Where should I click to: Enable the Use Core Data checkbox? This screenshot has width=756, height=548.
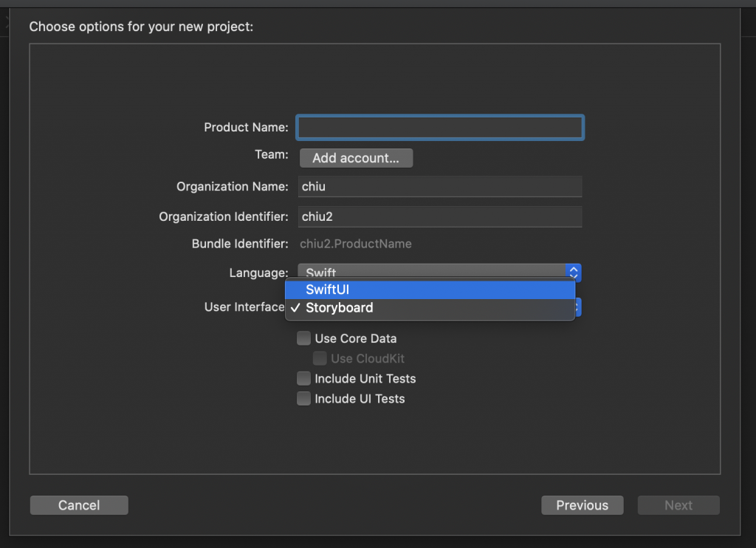pyautogui.click(x=303, y=339)
